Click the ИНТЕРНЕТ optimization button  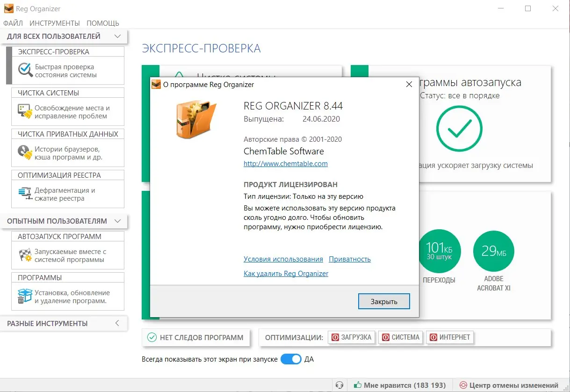pyautogui.click(x=450, y=337)
